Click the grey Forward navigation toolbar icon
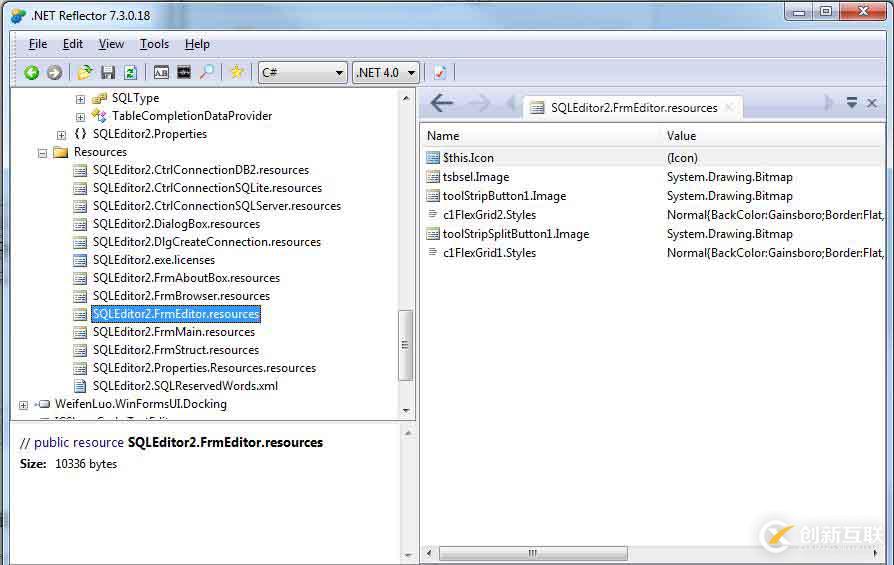The height and width of the screenshot is (565, 894). (54, 72)
